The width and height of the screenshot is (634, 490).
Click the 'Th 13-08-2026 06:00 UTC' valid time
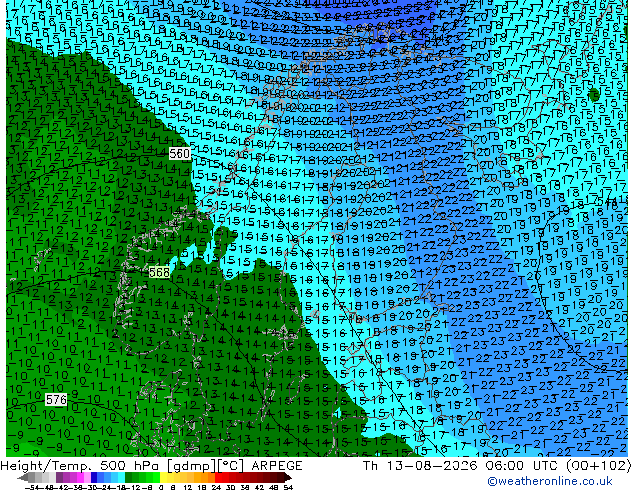coord(462,466)
